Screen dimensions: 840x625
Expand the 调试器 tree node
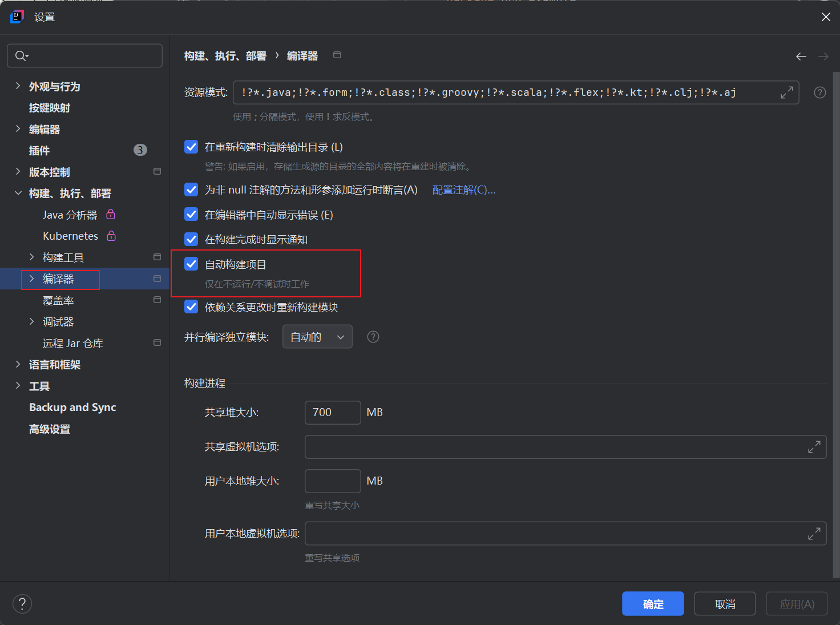click(31, 322)
